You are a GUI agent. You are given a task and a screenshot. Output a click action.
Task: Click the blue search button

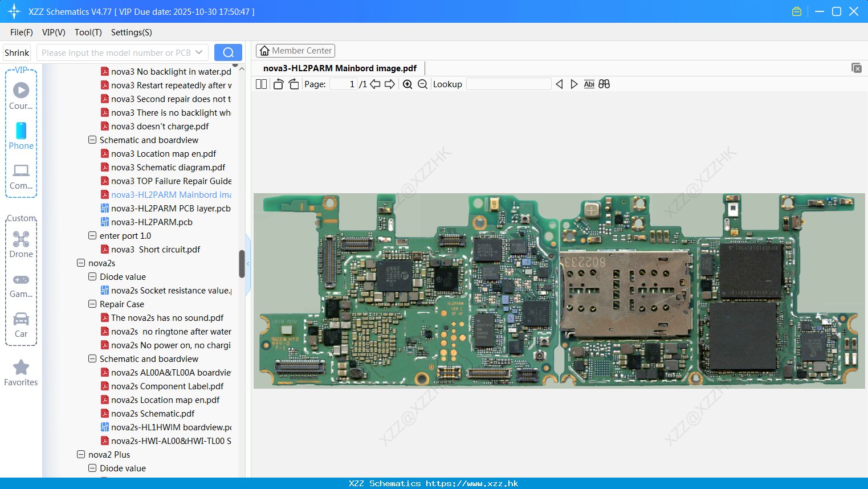coord(228,52)
